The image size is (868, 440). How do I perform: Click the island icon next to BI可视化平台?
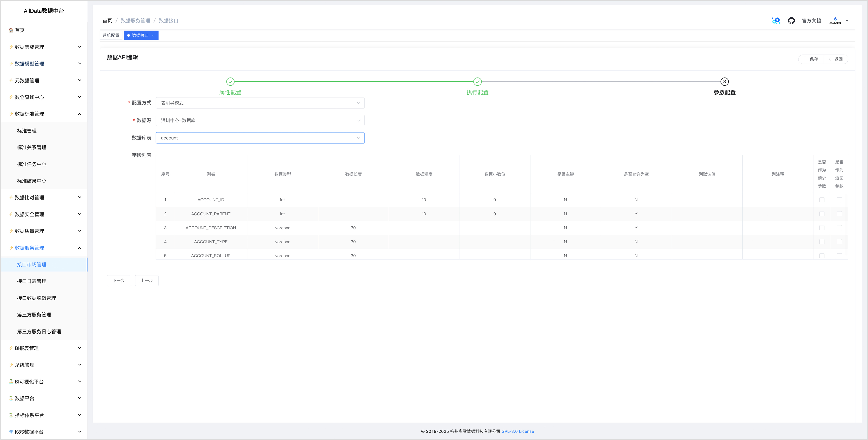11,381
